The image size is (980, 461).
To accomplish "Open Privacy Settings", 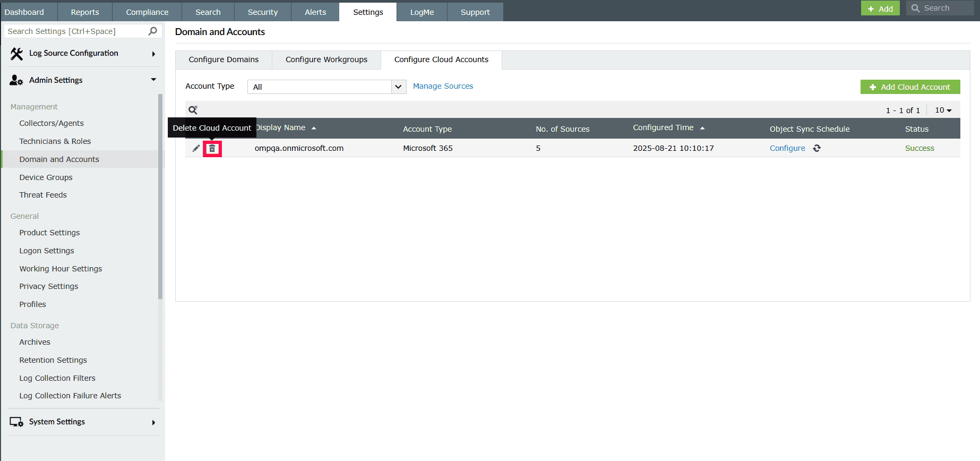I will (49, 286).
